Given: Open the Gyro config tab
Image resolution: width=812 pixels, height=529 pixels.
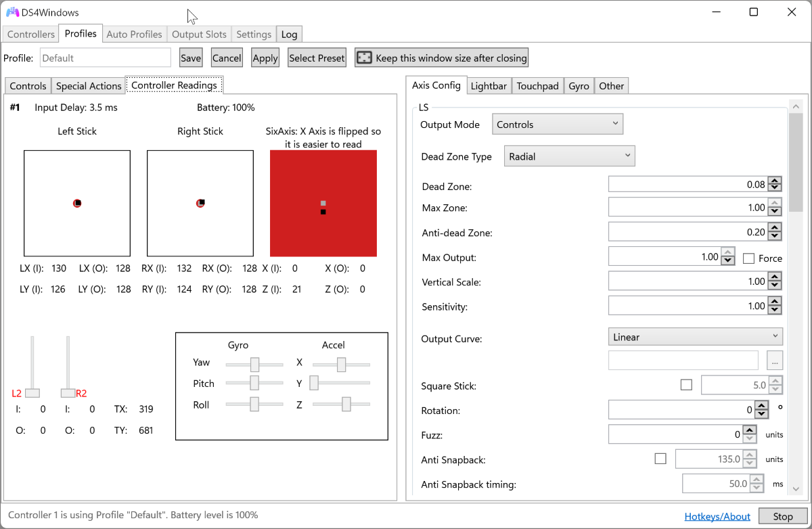Looking at the screenshot, I should 579,86.
